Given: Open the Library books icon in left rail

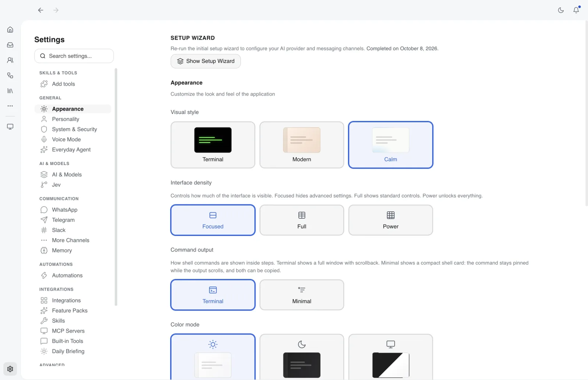Looking at the screenshot, I should click(10, 91).
